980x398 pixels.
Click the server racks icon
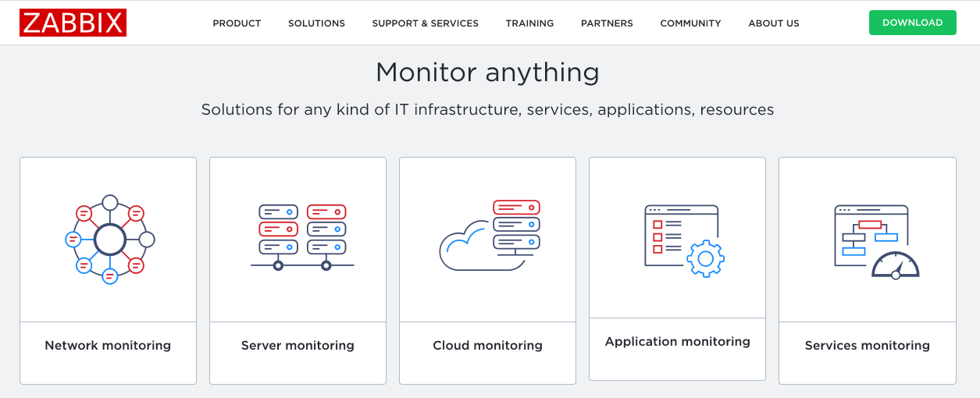pyautogui.click(x=302, y=237)
